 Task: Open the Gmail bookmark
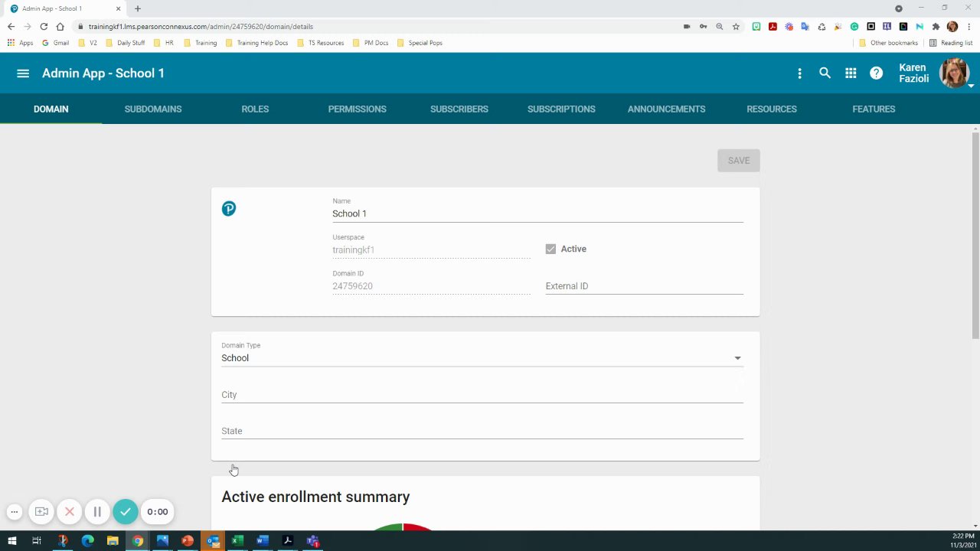point(56,43)
